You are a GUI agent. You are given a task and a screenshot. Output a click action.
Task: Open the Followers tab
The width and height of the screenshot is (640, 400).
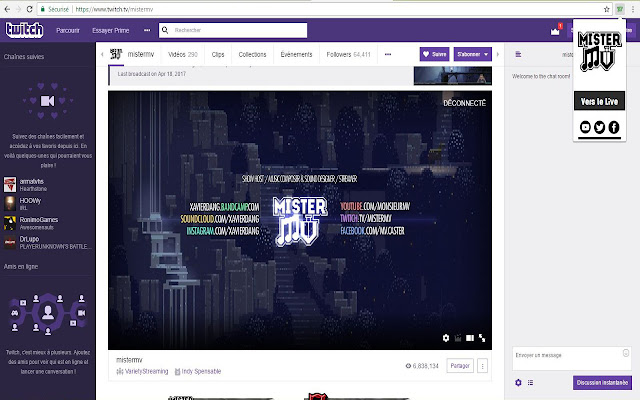point(348,54)
